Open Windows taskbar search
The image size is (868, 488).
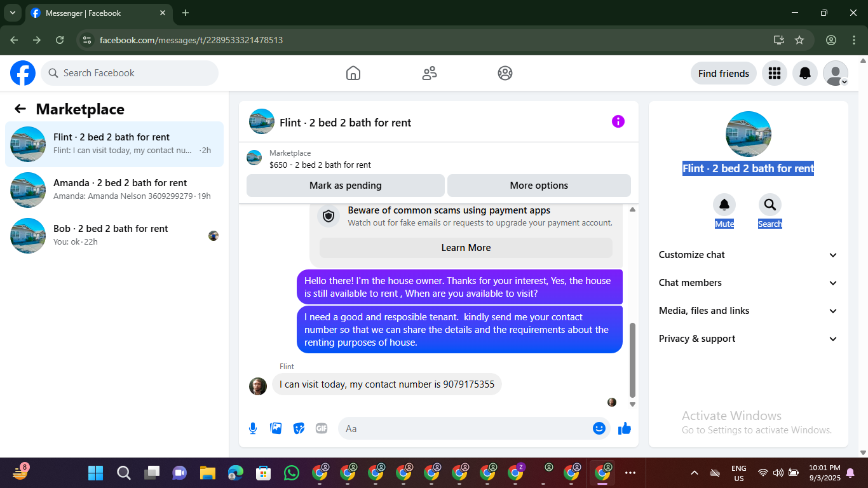(x=124, y=473)
